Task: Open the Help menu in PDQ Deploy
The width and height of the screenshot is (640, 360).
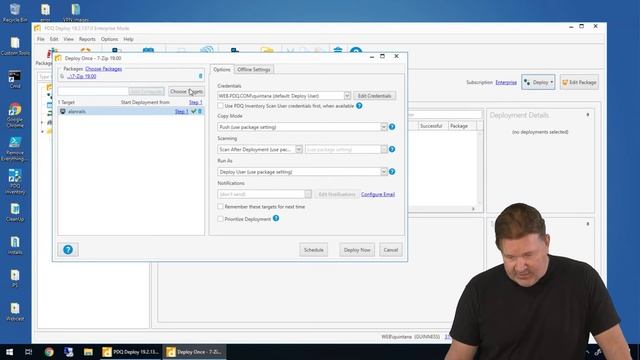Action: coord(128,39)
